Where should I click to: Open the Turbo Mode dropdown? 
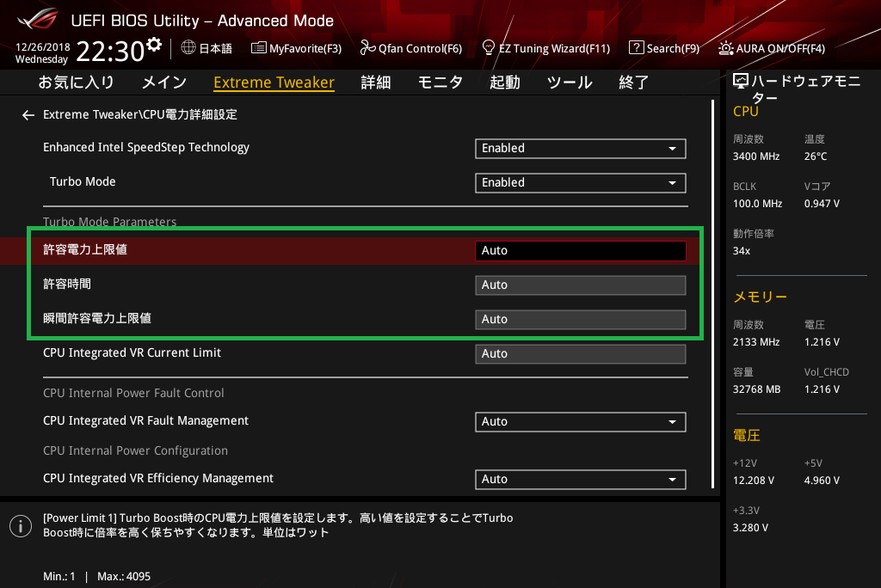(x=581, y=182)
